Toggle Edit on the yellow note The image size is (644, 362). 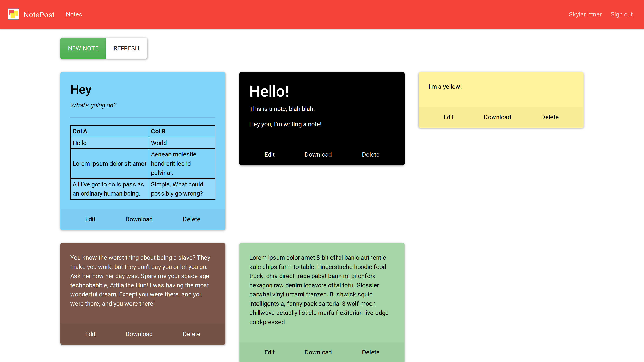(449, 117)
